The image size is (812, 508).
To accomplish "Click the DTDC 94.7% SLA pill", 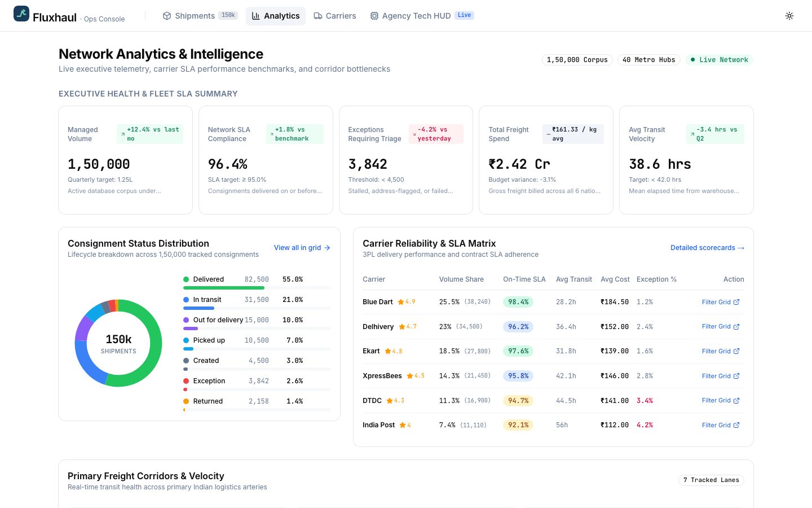I will point(518,401).
